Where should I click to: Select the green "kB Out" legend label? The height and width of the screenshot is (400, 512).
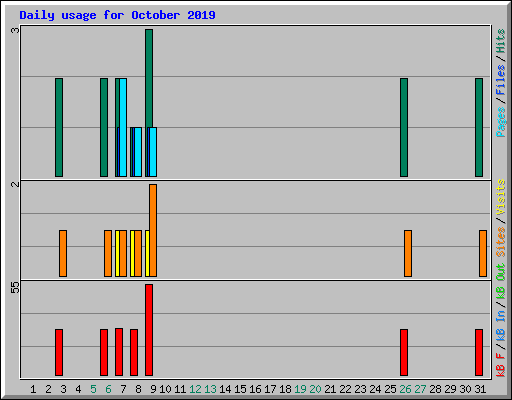(501, 282)
